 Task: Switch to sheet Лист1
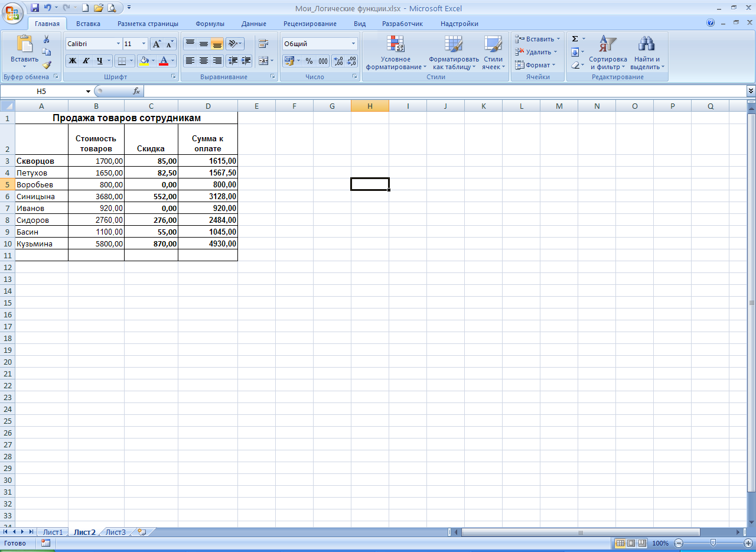point(53,532)
